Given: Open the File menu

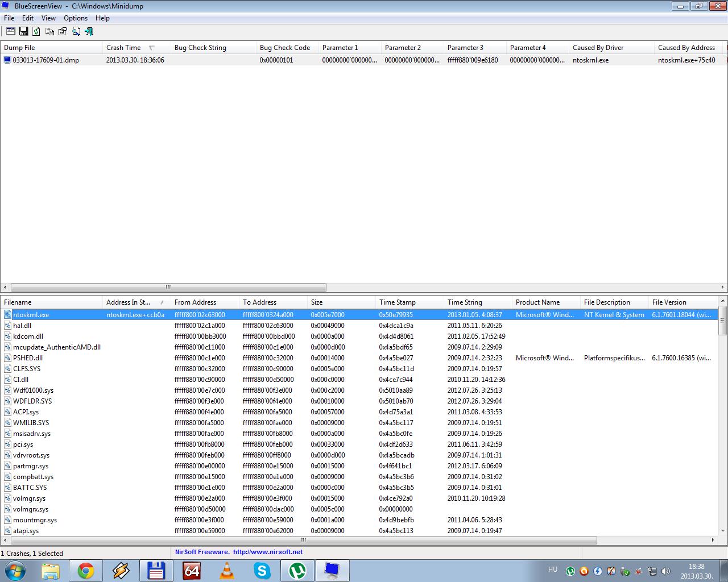Looking at the screenshot, I should [9, 18].
